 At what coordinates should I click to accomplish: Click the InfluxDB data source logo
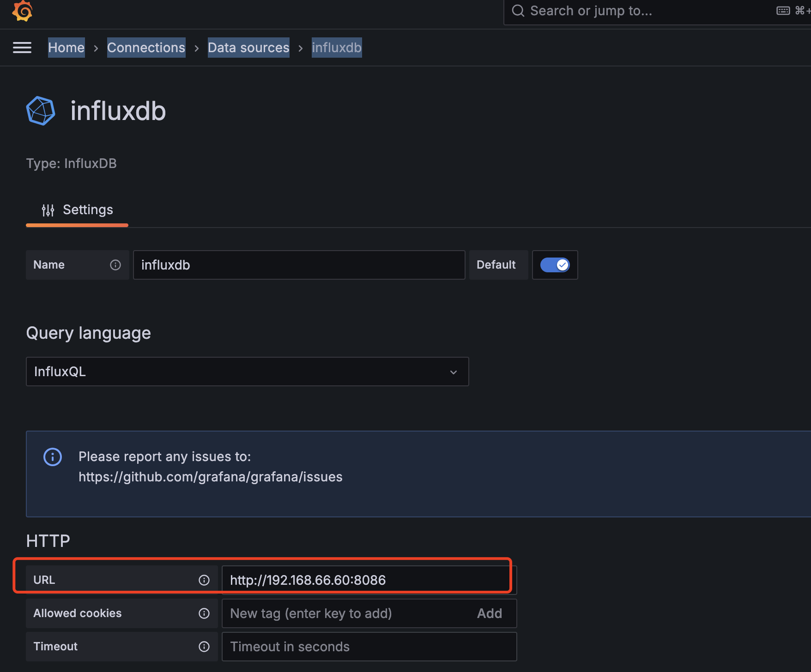pyautogui.click(x=41, y=111)
